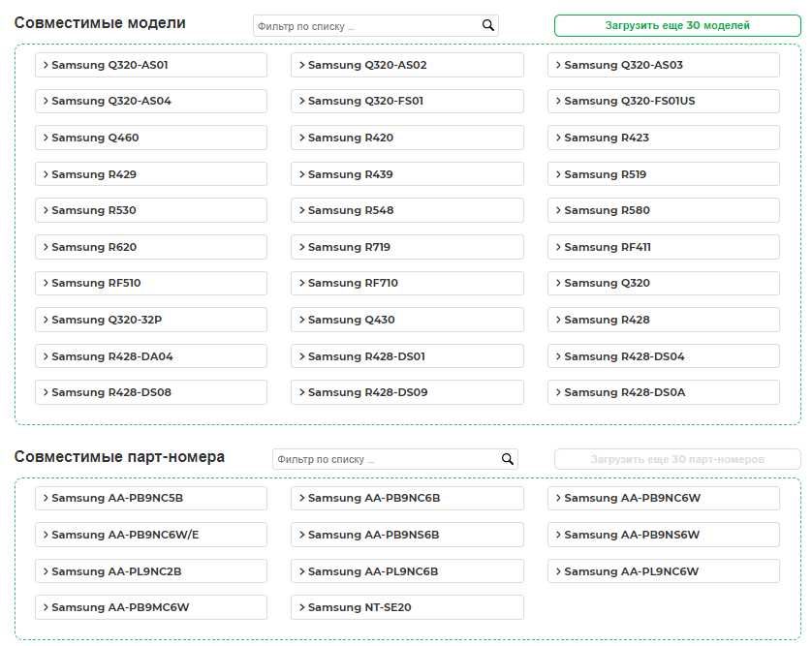Open Samsung Q320-FS01US model
Image resolution: width=812 pixels, height=646 pixels.
pos(664,101)
